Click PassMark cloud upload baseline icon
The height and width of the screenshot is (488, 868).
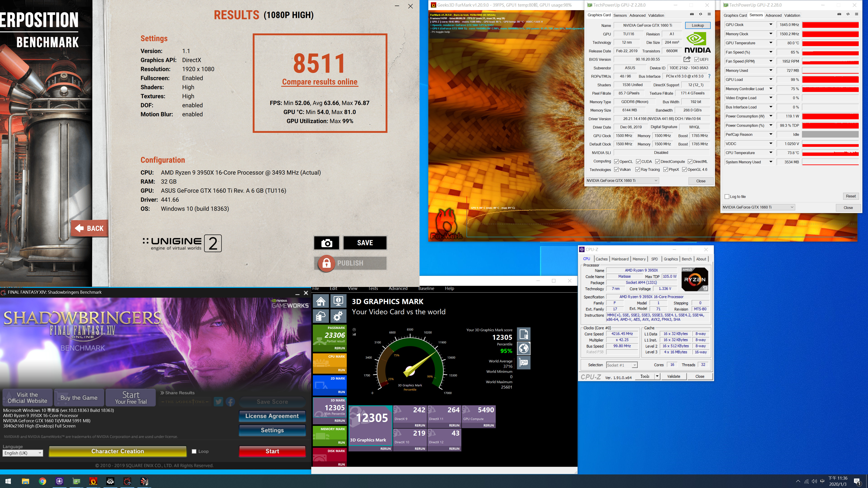pyautogui.click(x=321, y=316)
